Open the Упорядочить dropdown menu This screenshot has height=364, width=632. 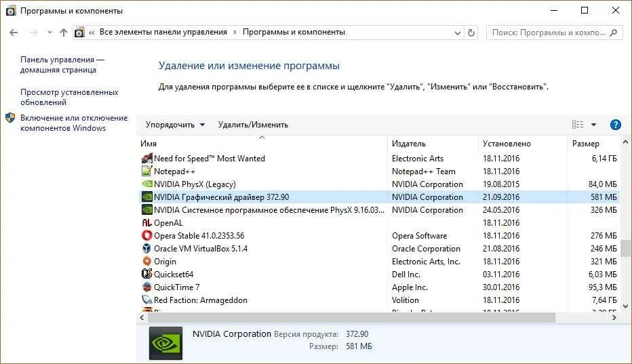click(x=176, y=125)
